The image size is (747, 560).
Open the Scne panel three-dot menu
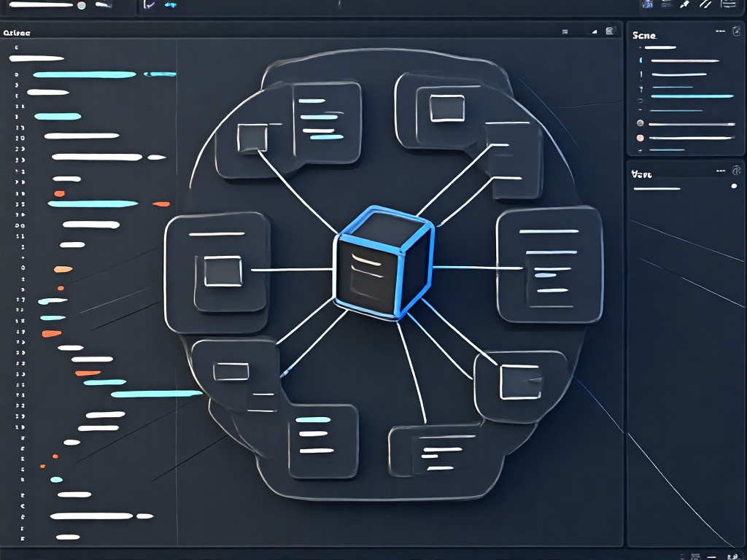point(720,31)
